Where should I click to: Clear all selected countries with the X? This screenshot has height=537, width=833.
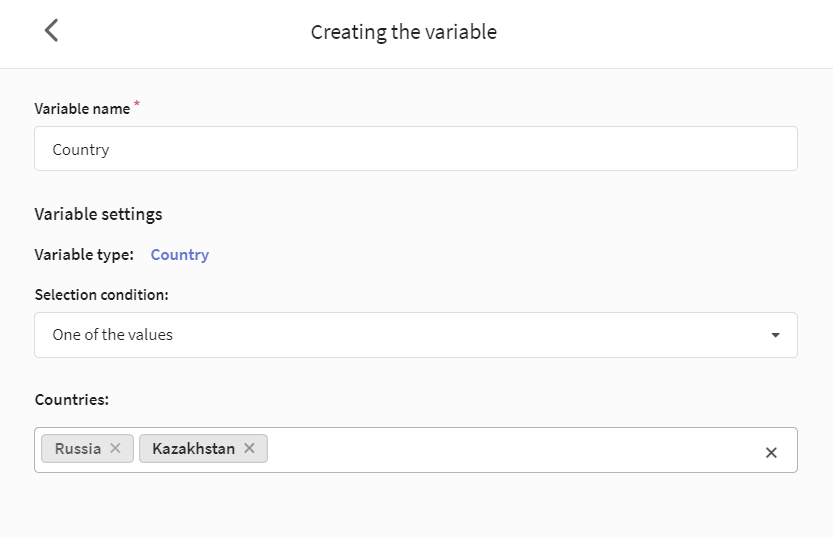[x=771, y=453]
